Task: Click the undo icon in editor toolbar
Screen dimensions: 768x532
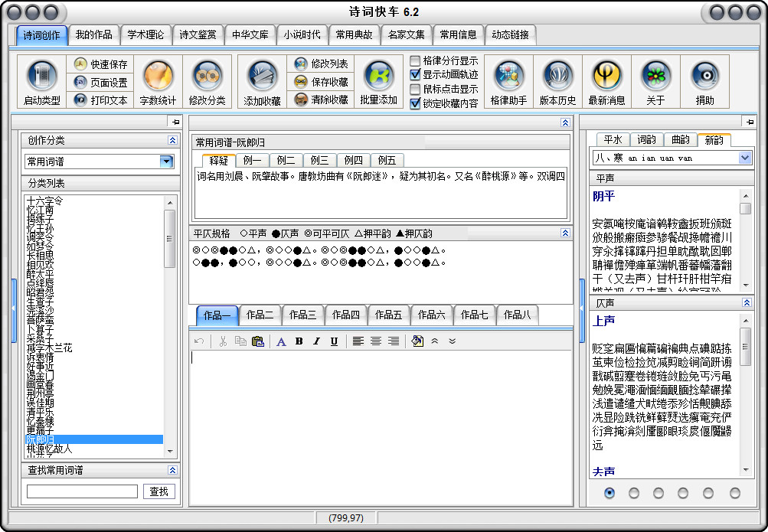Action: coord(199,341)
